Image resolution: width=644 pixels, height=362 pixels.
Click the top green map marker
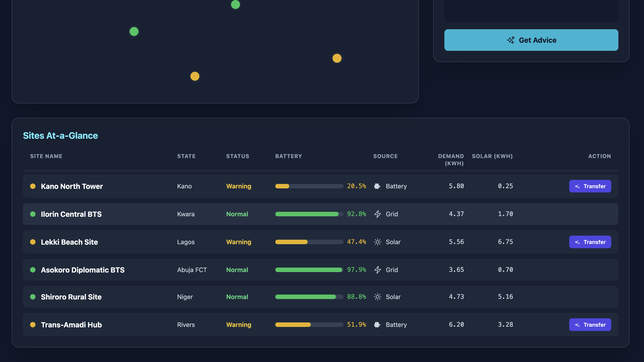pos(235,4)
